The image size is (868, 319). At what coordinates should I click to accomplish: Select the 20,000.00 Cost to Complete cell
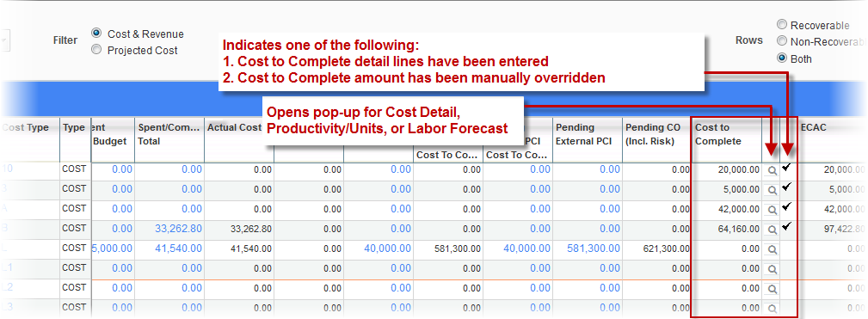click(x=726, y=170)
